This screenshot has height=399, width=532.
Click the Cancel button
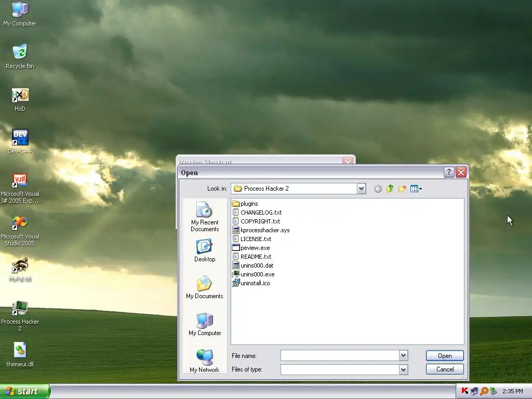445,369
